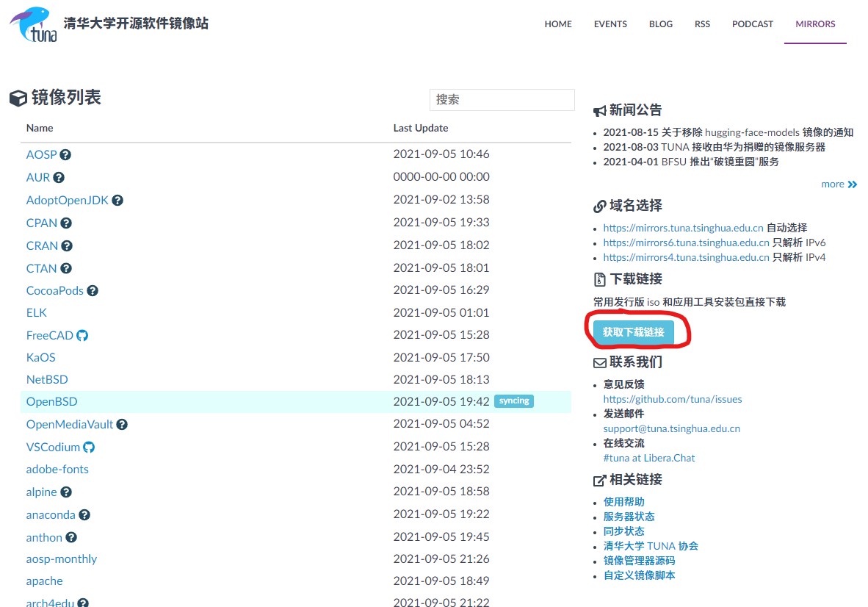Open the help icon next to OpenMediaVault
The image size is (868, 607).
(122, 425)
